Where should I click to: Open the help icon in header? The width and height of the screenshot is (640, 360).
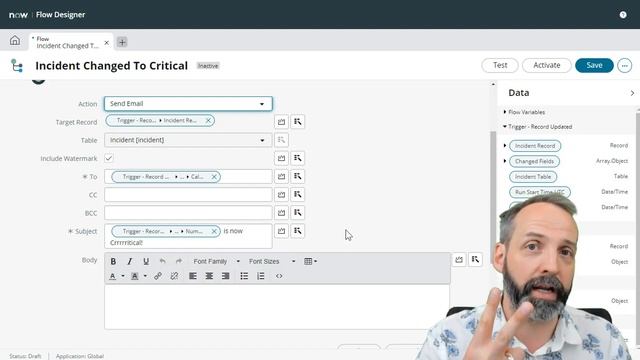coord(623,15)
